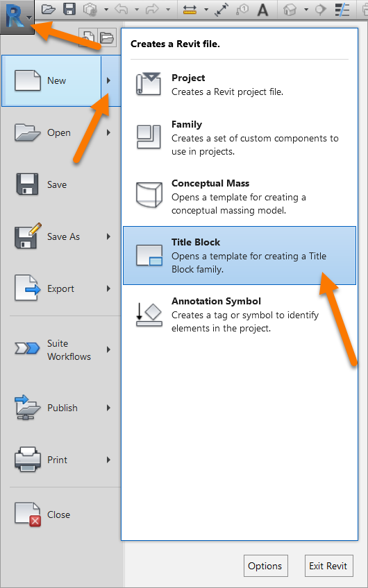Image resolution: width=368 pixels, height=588 pixels.
Task: Click the Options button
Action: coord(265,566)
